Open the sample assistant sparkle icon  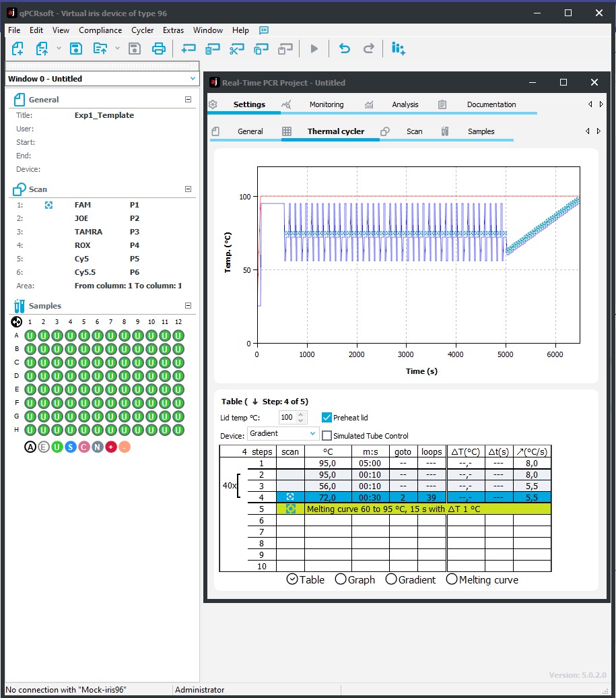(x=398, y=49)
